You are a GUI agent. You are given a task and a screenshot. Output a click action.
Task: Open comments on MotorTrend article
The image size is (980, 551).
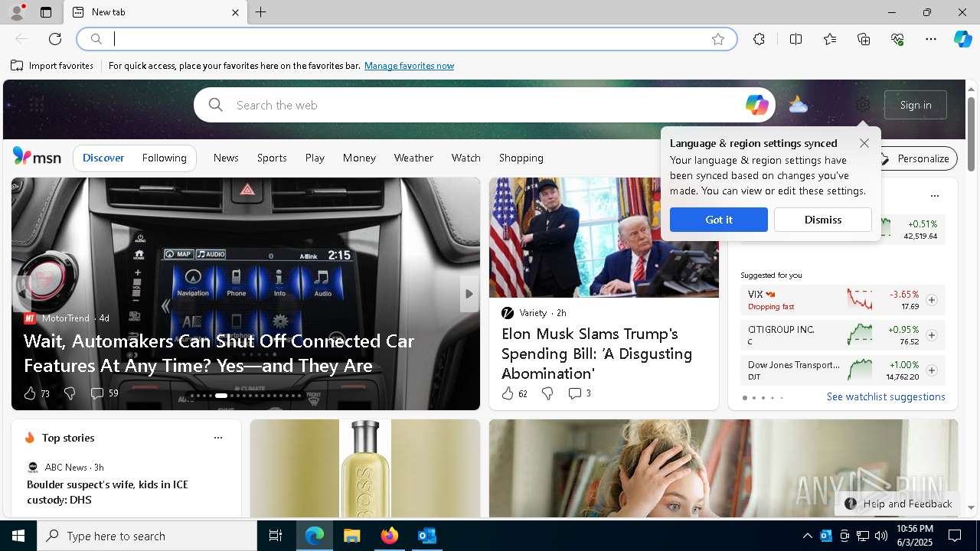click(104, 393)
